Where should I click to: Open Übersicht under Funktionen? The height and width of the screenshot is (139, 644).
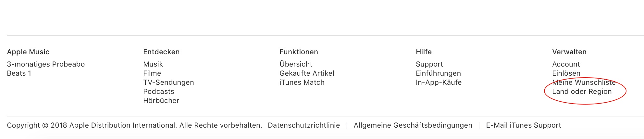tap(296, 64)
